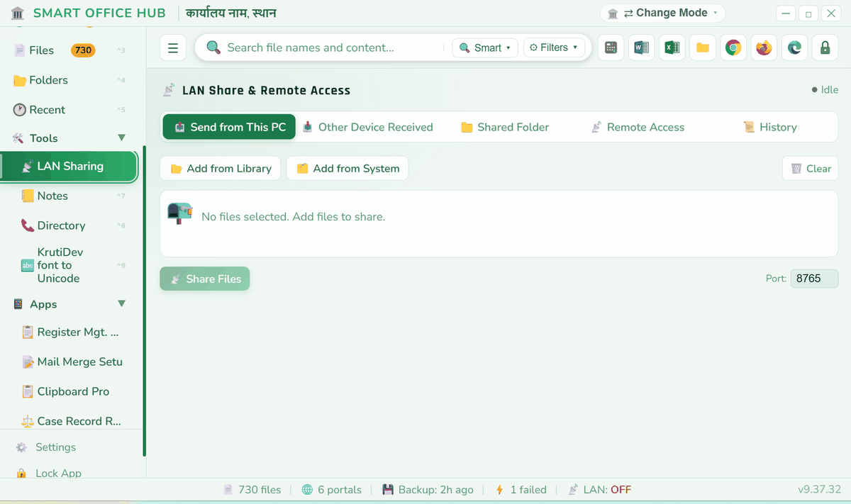Open Clipboard Pro app
The image size is (851, 504).
click(69, 391)
